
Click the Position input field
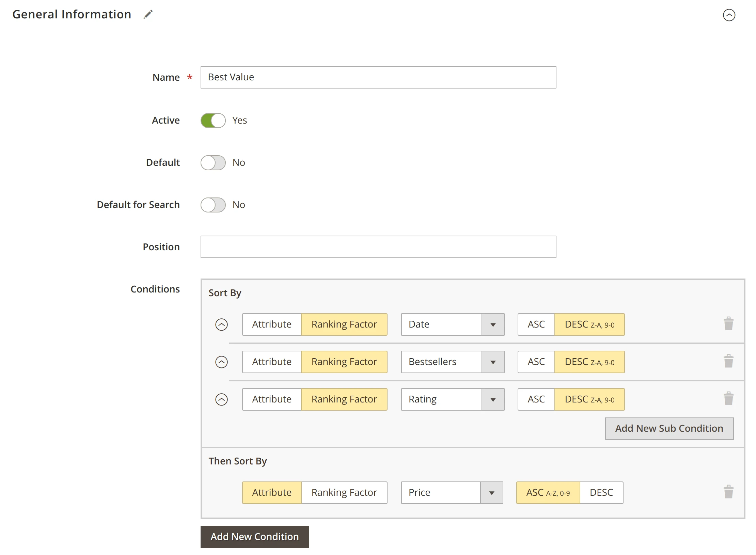(x=378, y=247)
